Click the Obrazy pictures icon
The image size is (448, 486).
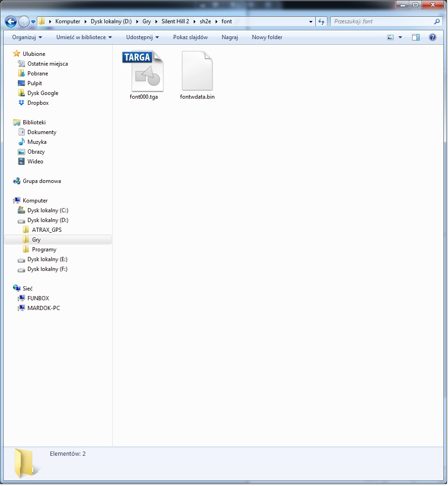click(21, 152)
